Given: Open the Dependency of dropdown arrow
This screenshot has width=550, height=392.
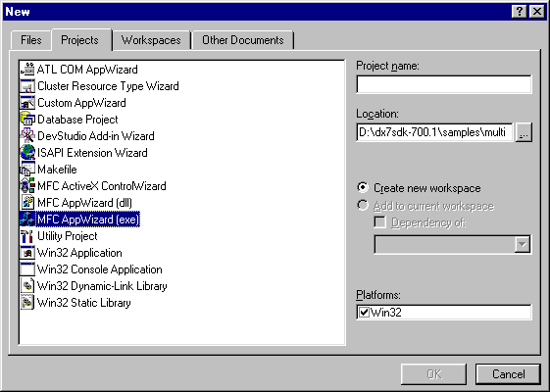Looking at the screenshot, I should 523,244.
